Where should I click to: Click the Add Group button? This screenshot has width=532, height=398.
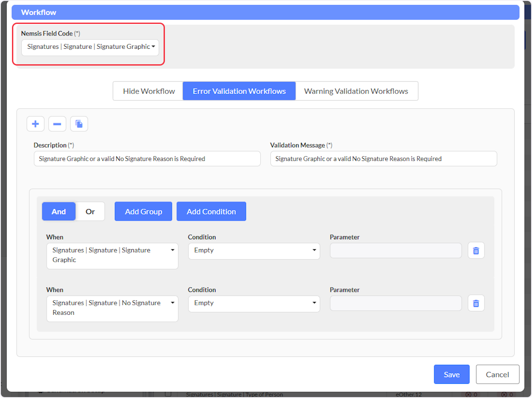(x=143, y=211)
